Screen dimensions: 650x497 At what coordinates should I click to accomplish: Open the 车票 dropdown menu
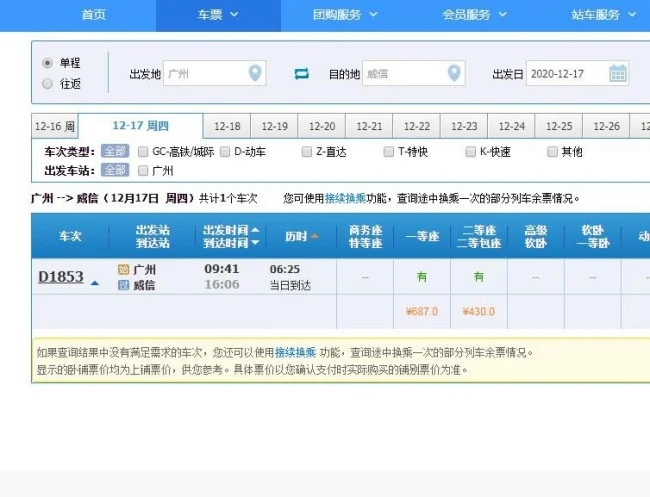click(218, 15)
